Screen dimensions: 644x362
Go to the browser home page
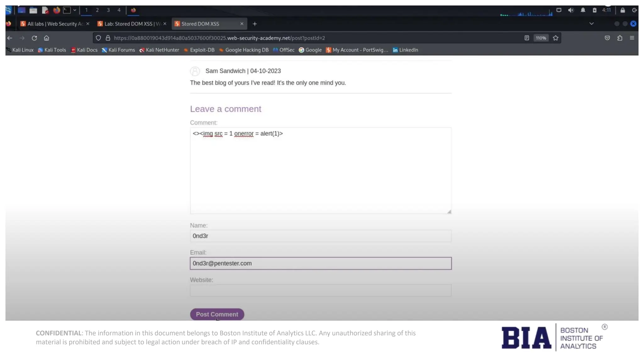click(47, 38)
